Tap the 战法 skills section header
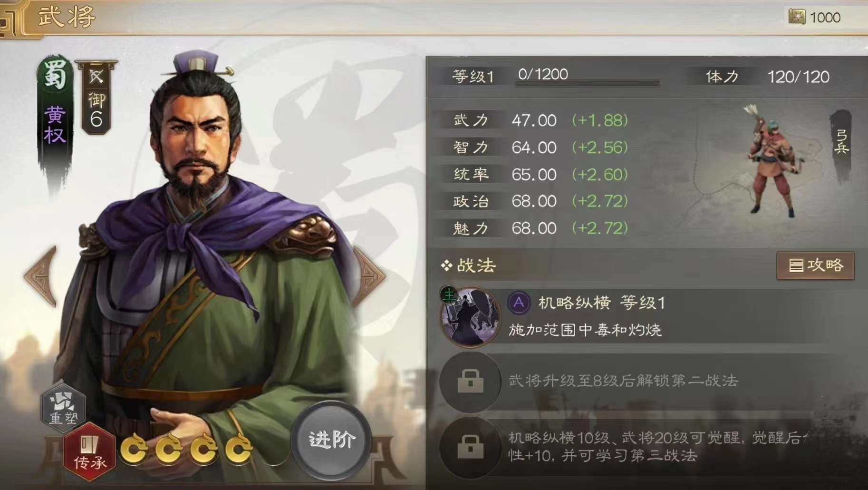The height and width of the screenshot is (490, 868). 468,265
